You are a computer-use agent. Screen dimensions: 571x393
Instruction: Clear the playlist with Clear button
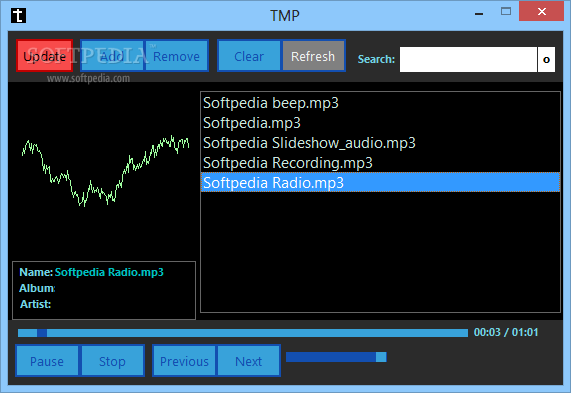(x=249, y=56)
